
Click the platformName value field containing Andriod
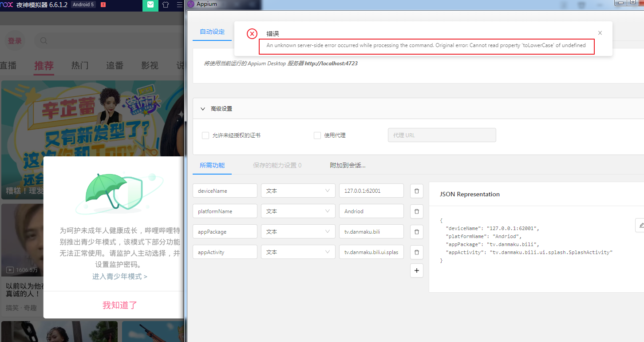(x=371, y=211)
